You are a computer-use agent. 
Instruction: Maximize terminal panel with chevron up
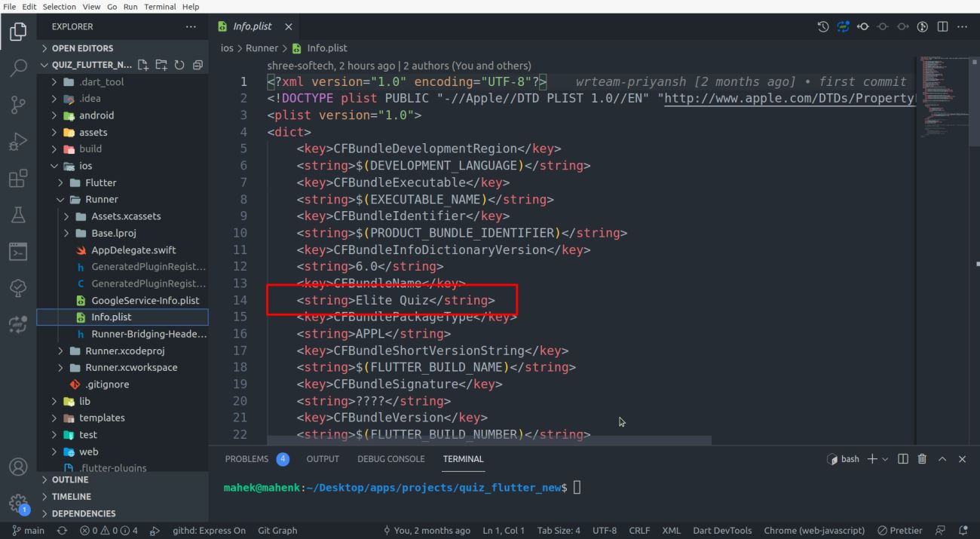point(942,459)
